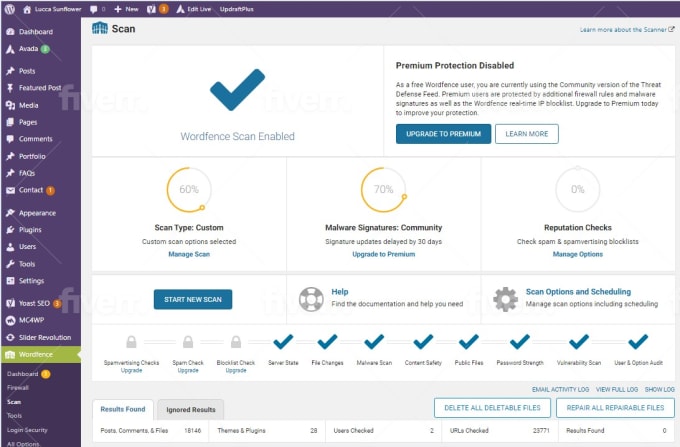The height and width of the screenshot is (447, 680).
Task: Click Learn more about the Scanner link
Action: pyautogui.click(x=627, y=29)
